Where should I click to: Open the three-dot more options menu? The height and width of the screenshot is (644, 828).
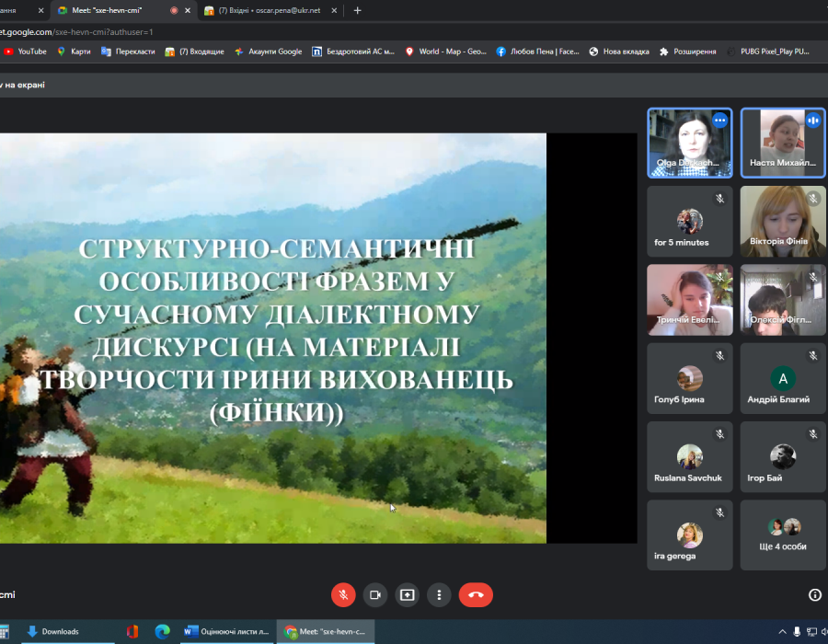click(440, 594)
